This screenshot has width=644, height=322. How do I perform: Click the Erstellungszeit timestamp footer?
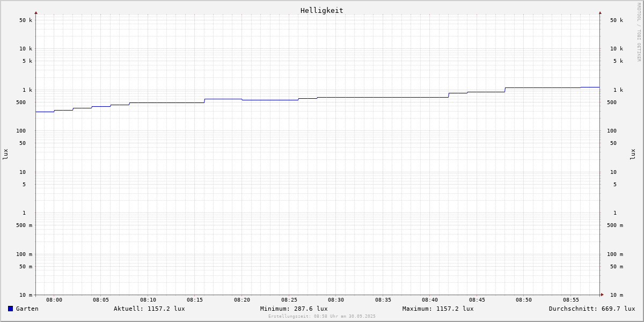[x=322, y=317]
